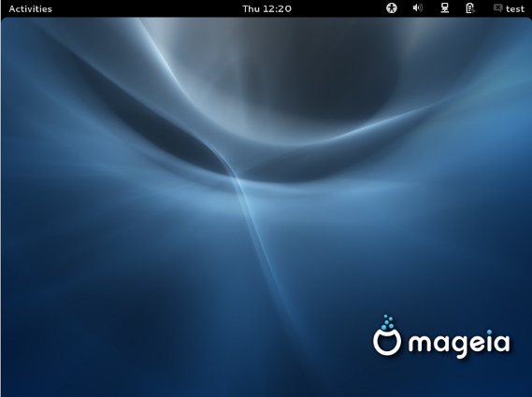Screen dimensions: 532x397
Task: Click the speaker volume icon
Action: click(x=418, y=7)
